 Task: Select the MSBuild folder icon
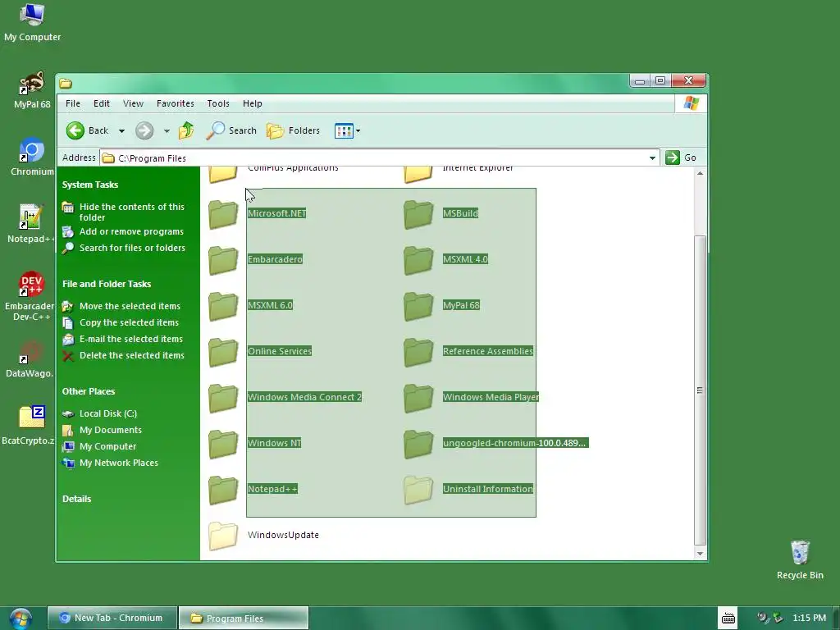[x=418, y=214]
